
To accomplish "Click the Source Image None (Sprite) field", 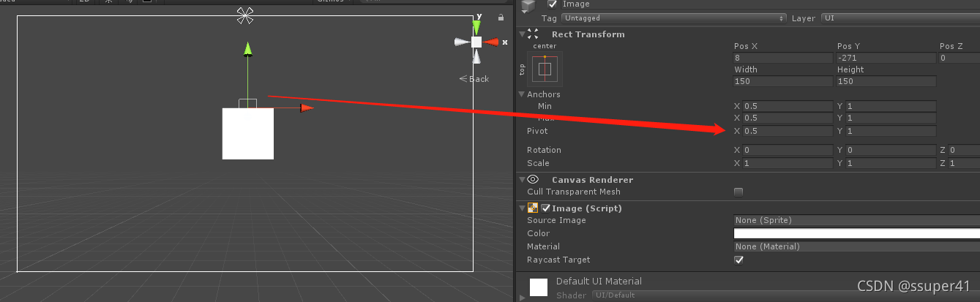I will tap(857, 220).
